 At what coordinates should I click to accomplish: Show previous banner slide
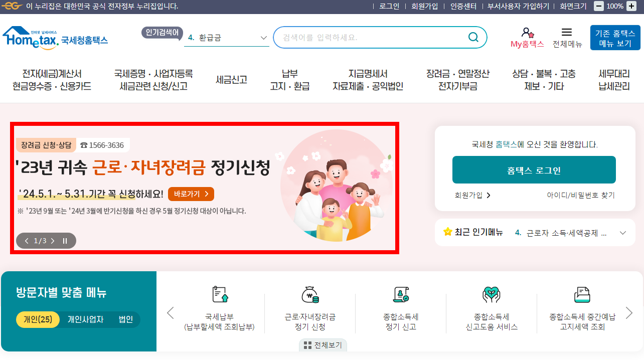tap(27, 241)
